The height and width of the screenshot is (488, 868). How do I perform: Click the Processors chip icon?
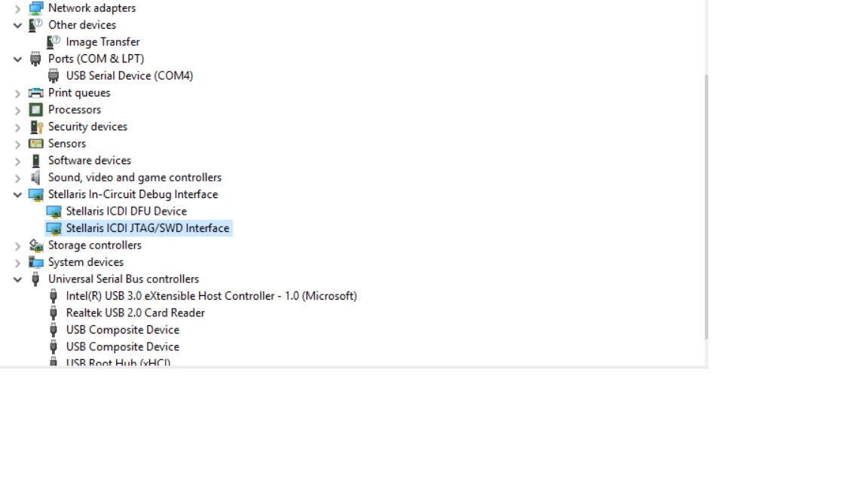point(35,110)
